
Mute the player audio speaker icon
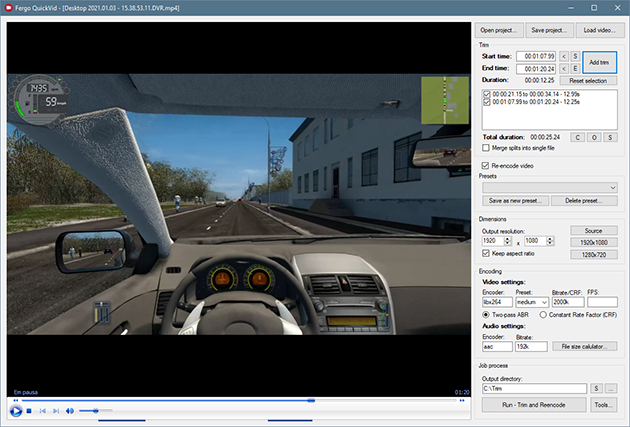70,411
